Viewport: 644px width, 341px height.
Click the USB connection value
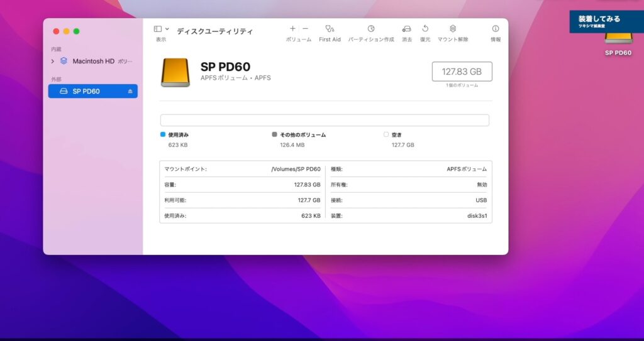point(481,200)
